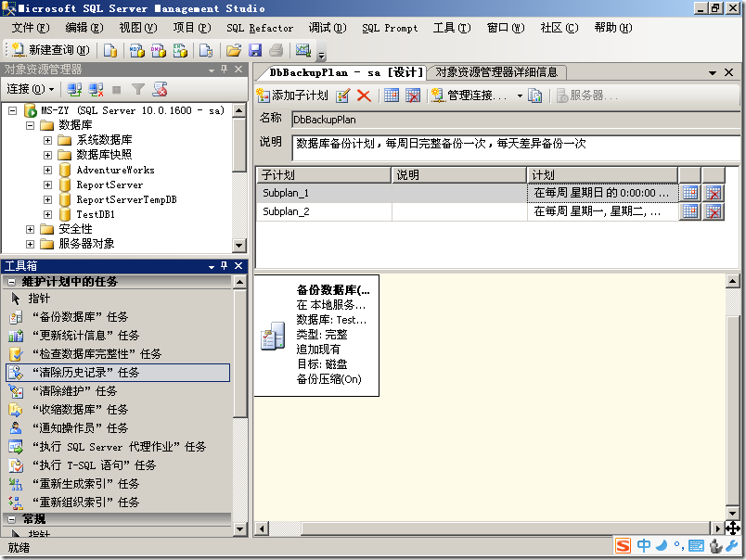
Task: Click the Open File folder icon
Action: 234,50
